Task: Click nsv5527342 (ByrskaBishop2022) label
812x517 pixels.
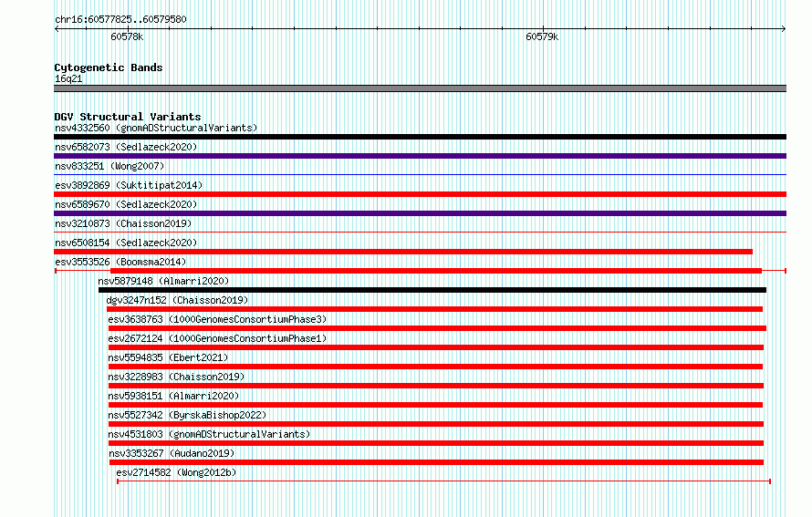Action: (187, 415)
